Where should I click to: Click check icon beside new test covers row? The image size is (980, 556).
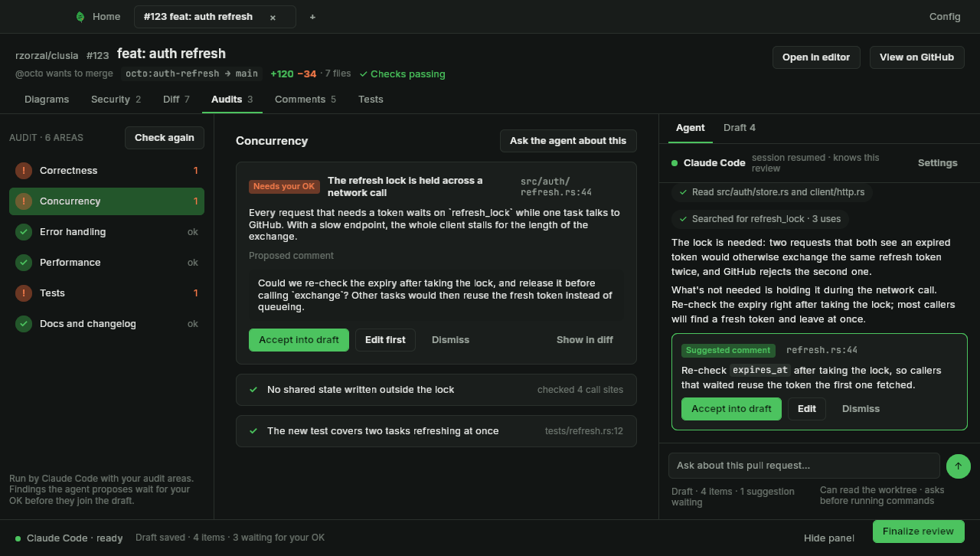click(x=253, y=431)
